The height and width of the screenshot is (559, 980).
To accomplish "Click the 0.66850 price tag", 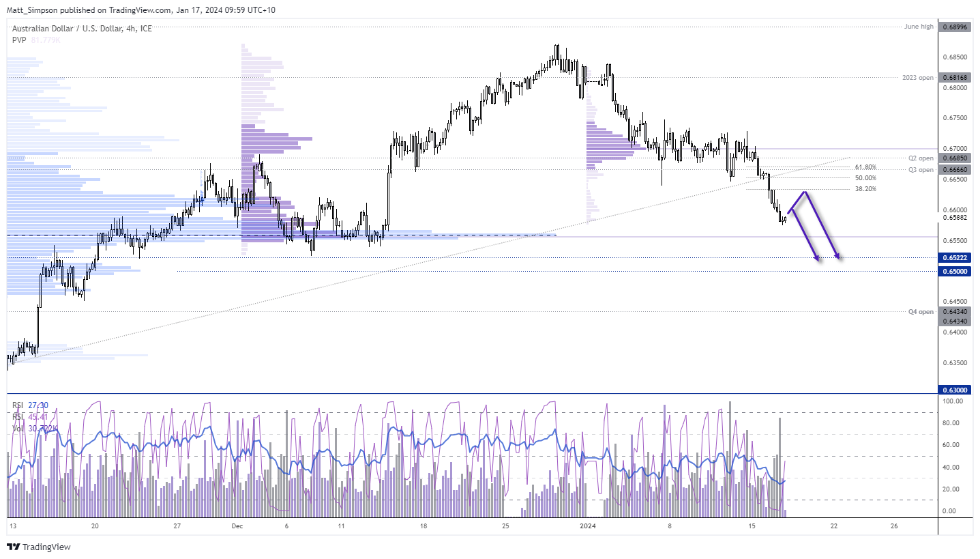I will pyautogui.click(x=956, y=158).
